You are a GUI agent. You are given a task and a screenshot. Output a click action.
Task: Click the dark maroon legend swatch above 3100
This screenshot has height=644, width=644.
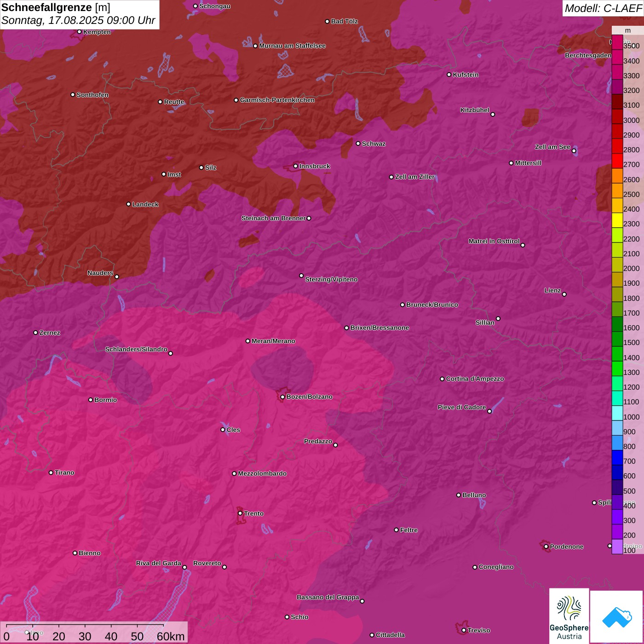click(617, 101)
